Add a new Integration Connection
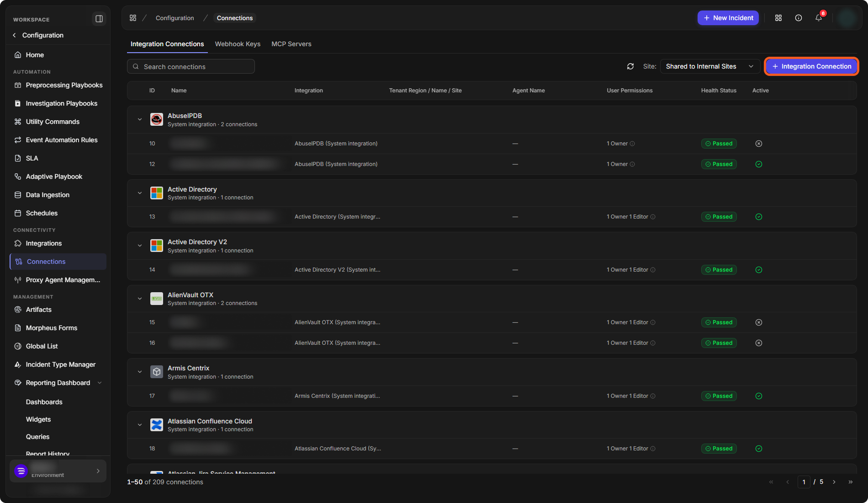868x503 pixels. tap(811, 66)
